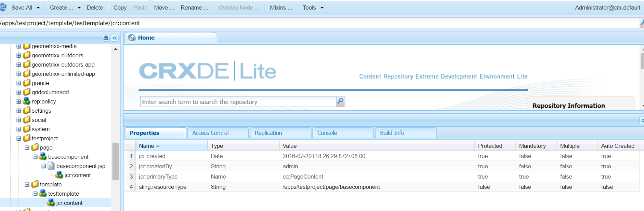Image resolution: width=644 pixels, height=211 pixels.
Task: Click the testproject folder icon
Action: coord(27,138)
